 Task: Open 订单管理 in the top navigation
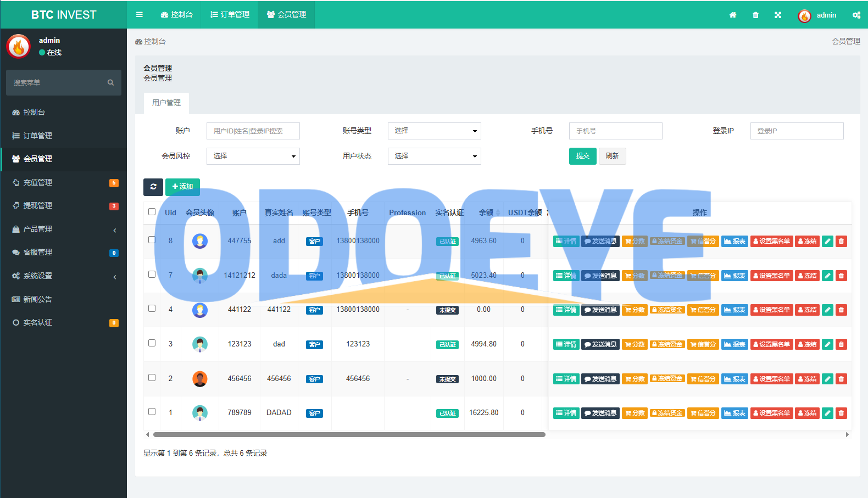point(230,15)
